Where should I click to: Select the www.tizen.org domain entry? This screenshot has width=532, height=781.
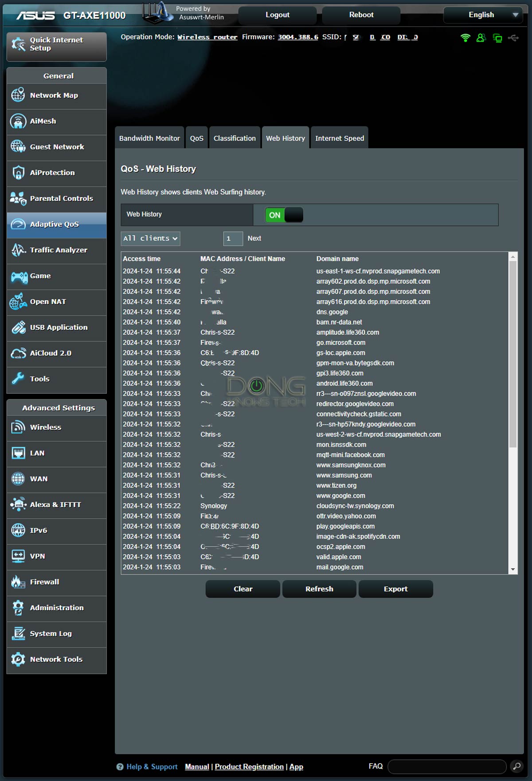pyautogui.click(x=336, y=485)
